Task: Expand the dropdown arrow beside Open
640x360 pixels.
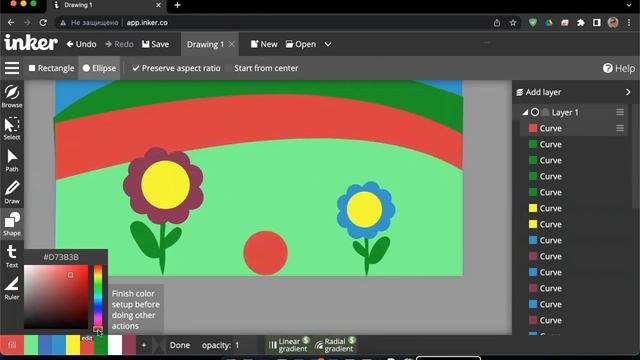Action: [x=328, y=44]
